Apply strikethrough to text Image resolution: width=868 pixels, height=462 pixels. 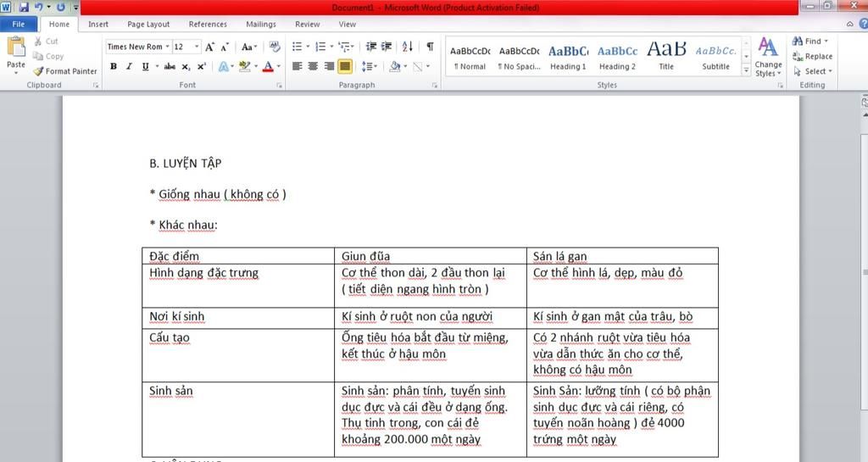click(x=170, y=66)
